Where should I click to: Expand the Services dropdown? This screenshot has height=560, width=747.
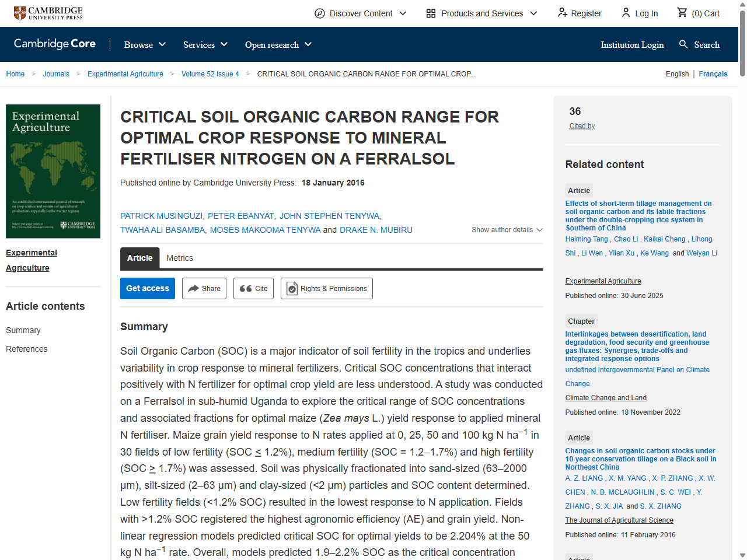click(x=205, y=44)
